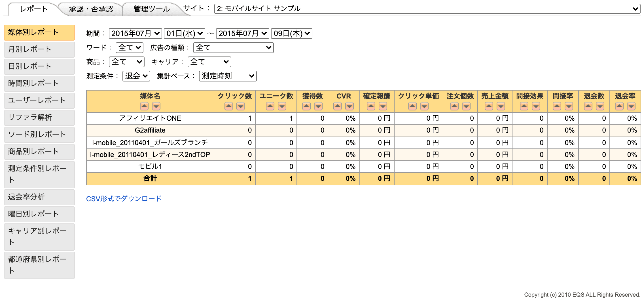This screenshot has height=306, width=644.
Task: Sort 獲得数 column descending with down arrow
Action: coord(318,106)
